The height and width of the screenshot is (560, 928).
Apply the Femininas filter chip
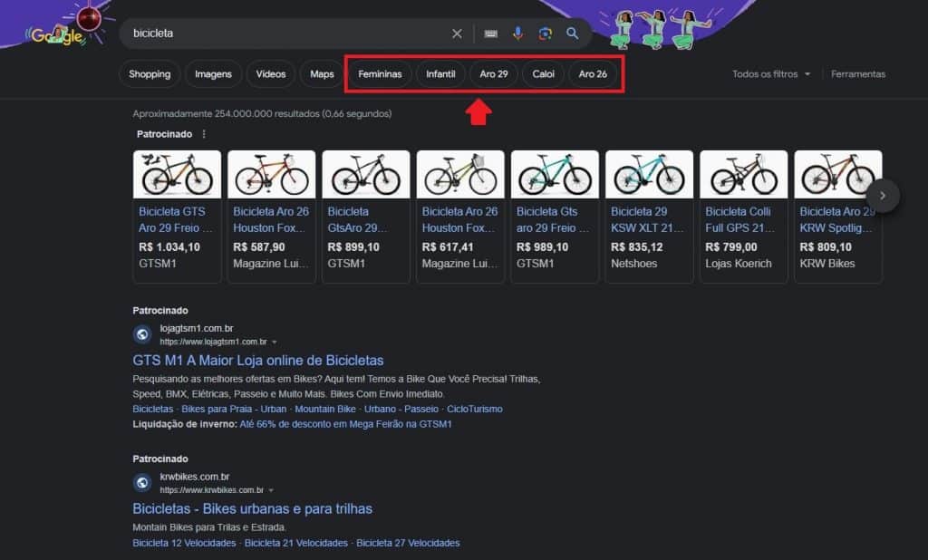coord(380,74)
